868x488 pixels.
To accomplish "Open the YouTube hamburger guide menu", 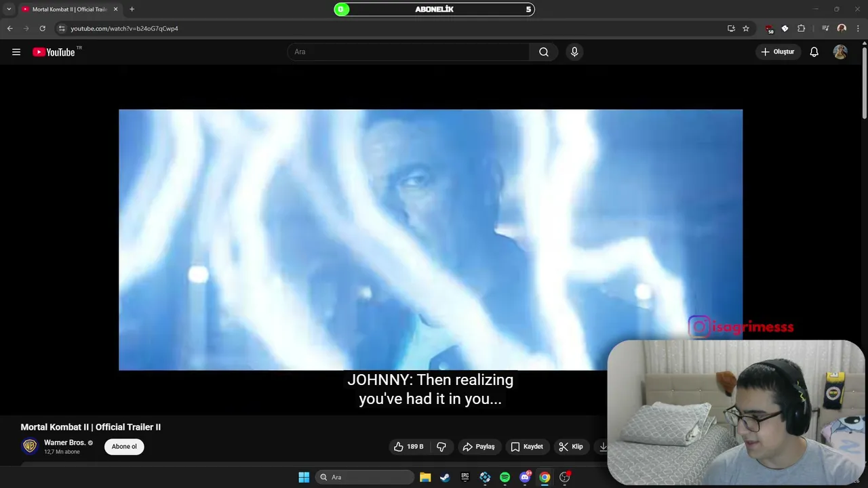I will (x=16, y=52).
